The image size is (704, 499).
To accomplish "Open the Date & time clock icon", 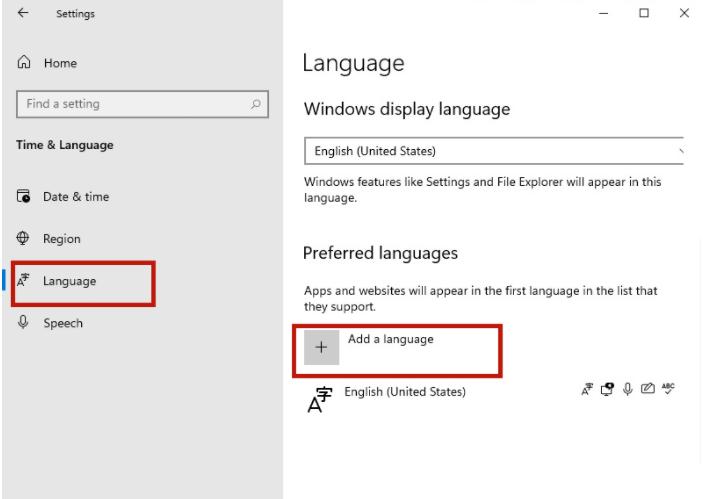I will [23, 196].
